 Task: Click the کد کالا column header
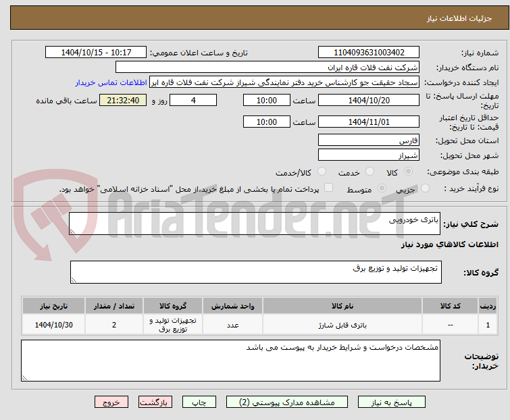450,306
